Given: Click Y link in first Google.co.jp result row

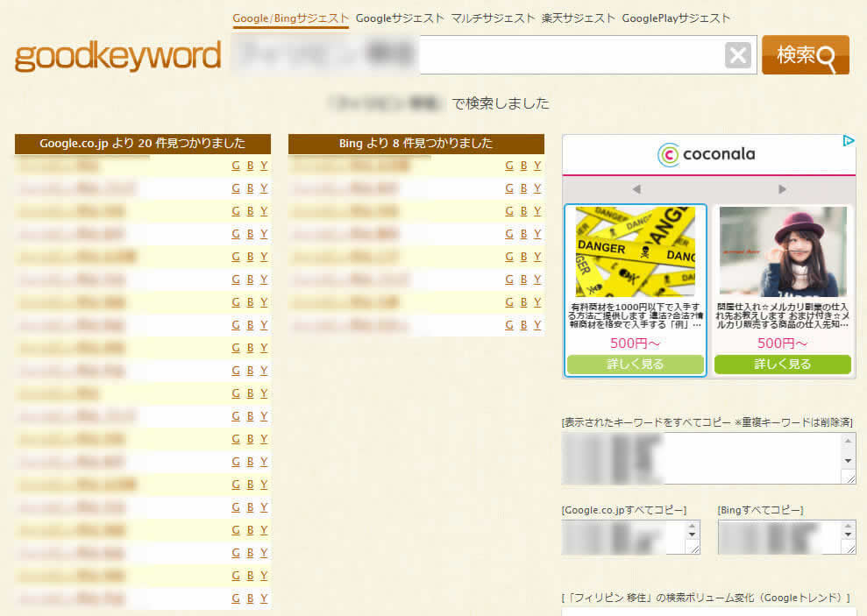Looking at the screenshot, I should pos(264,166).
